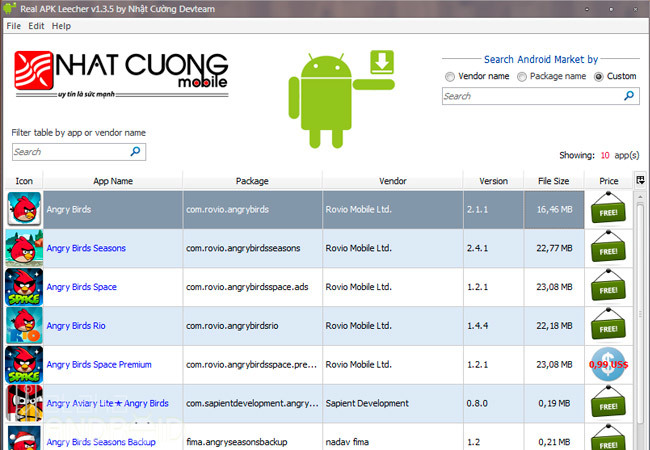Screen dimensions: 650x450
Task: Select package com.rovio.angrybirdsrio cell
Action: tap(252, 326)
